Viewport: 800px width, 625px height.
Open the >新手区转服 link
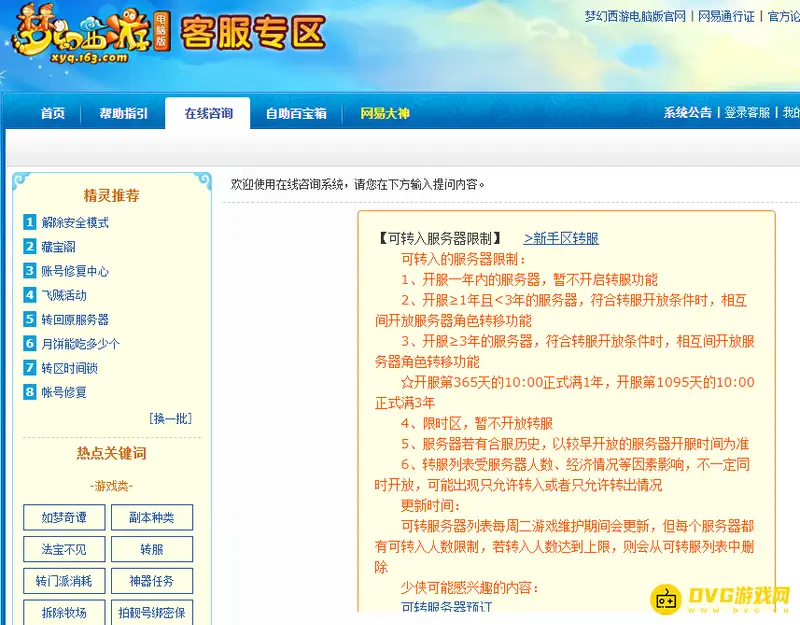point(561,238)
